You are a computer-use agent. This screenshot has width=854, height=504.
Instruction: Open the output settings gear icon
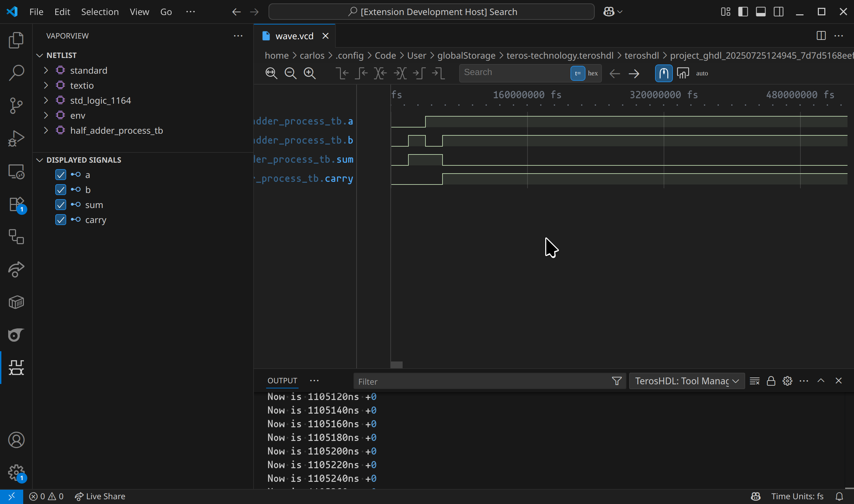tap(787, 381)
